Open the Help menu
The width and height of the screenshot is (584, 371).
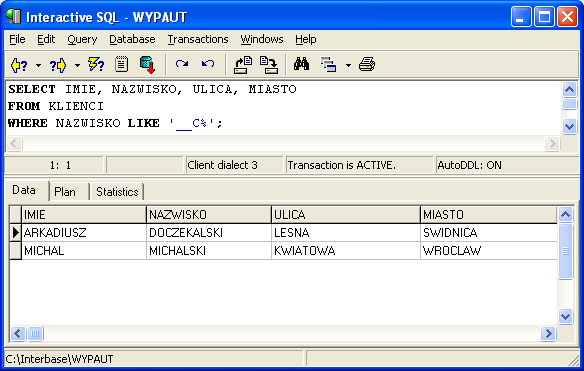pyautogui.click(x=306, y=39)
